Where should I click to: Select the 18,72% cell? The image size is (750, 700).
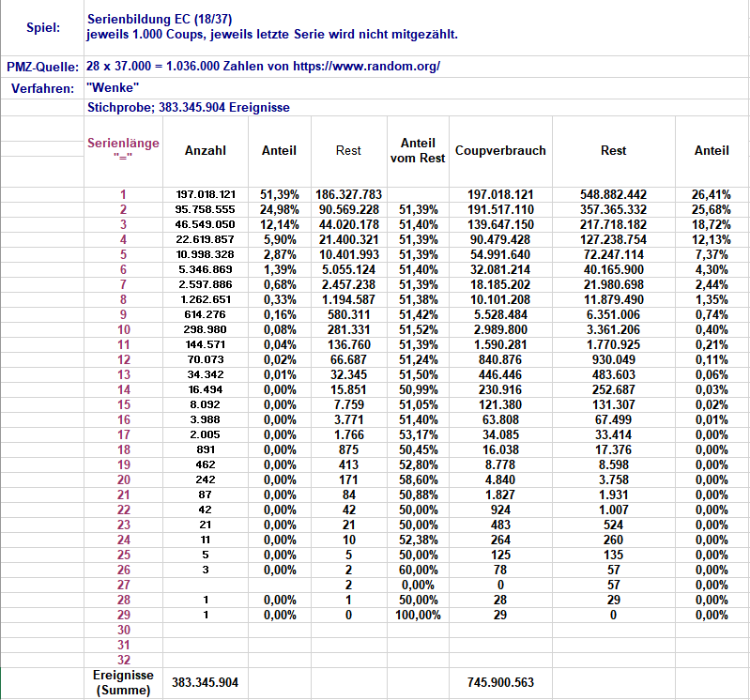tap(712, 224)
